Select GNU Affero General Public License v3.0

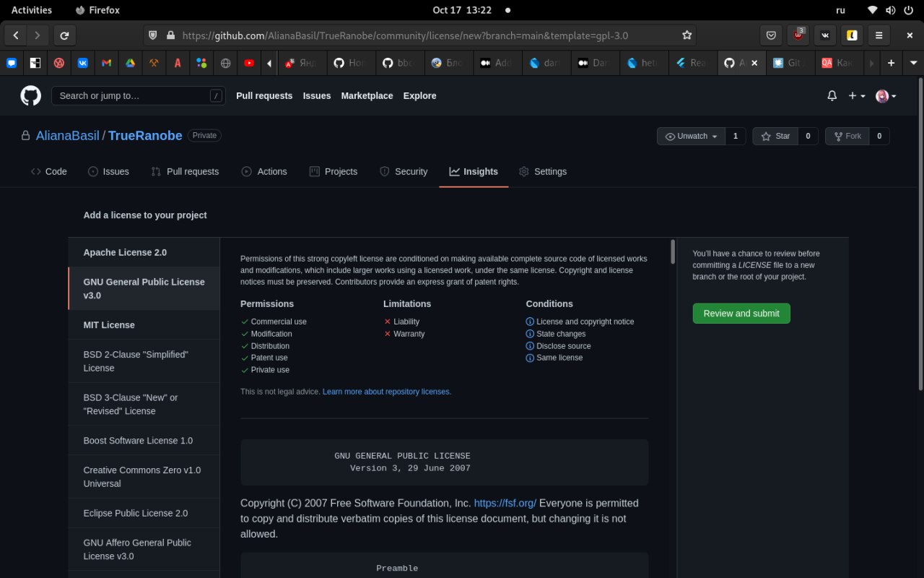pos(144,549)
